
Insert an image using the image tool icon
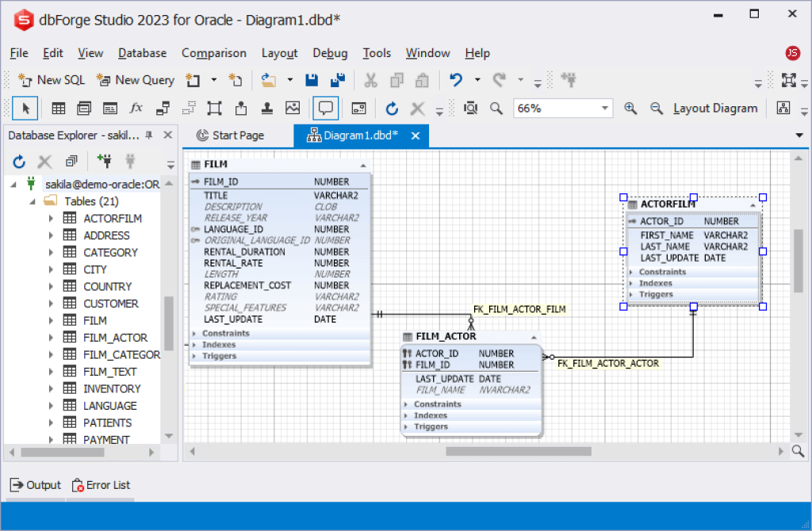pos(293,108)
